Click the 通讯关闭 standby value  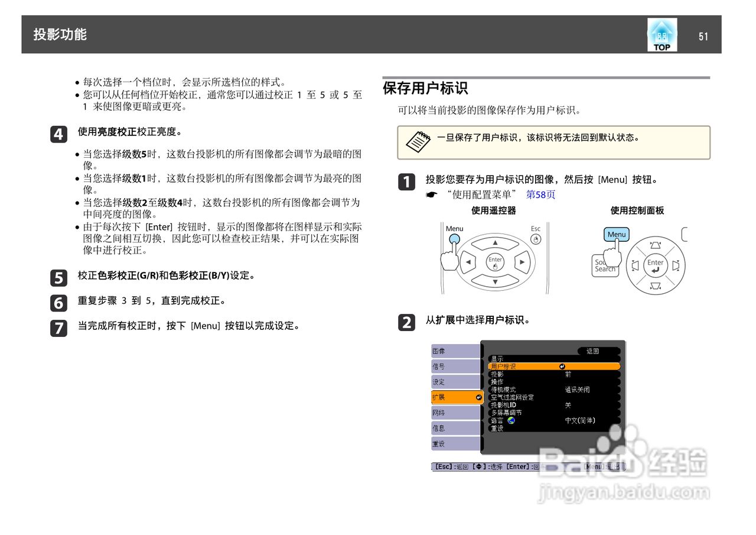[x=577, y=390]
